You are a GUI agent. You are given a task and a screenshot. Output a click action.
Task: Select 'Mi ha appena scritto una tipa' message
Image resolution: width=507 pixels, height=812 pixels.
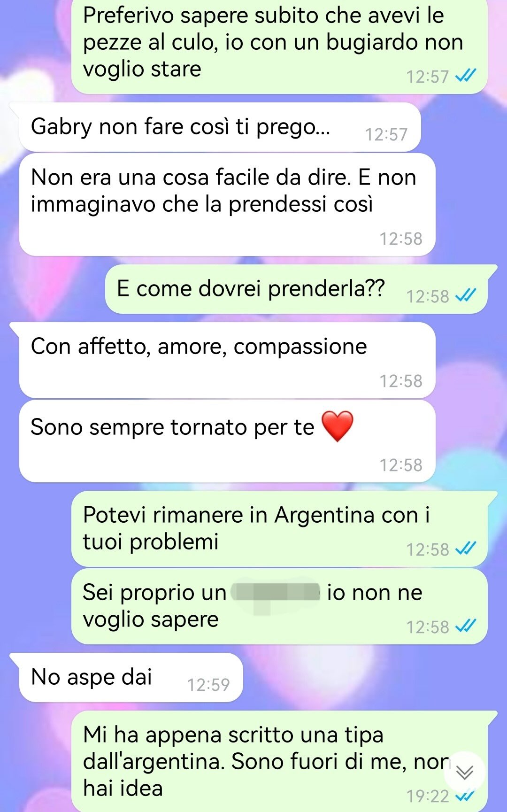coord(279,761)
